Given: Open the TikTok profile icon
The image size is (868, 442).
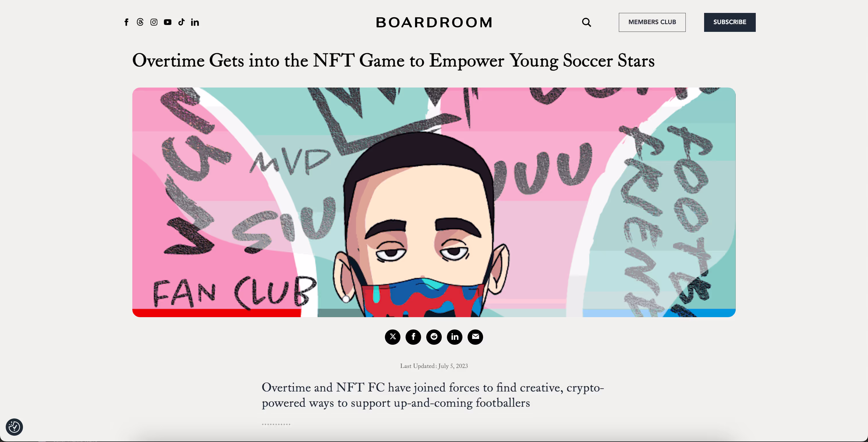Looking at the screenshot, I should pyautogui.click(x=181, y=22).
